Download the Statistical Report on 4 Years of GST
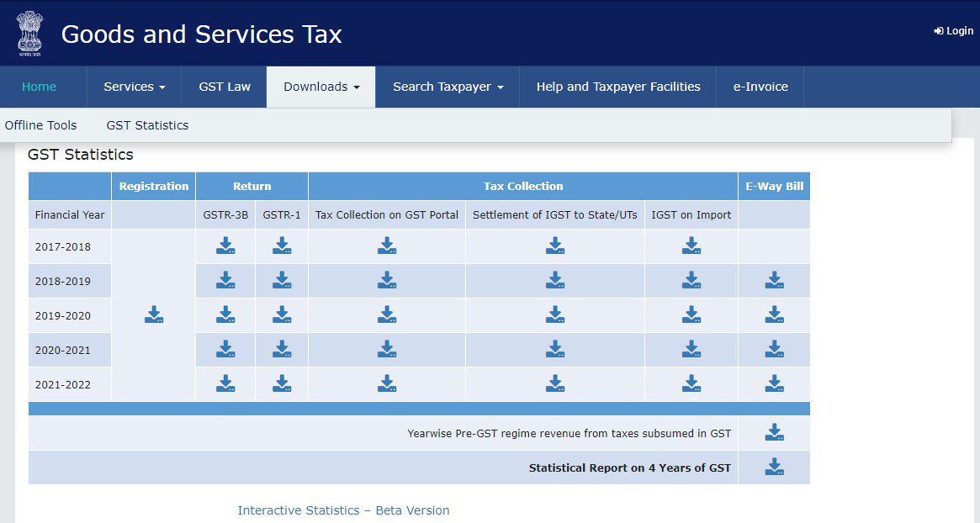 773,467
